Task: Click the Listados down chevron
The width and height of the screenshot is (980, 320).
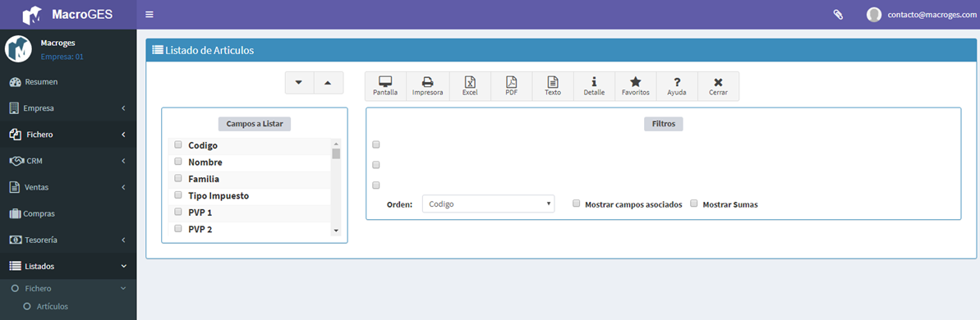Action: [124, 266]
